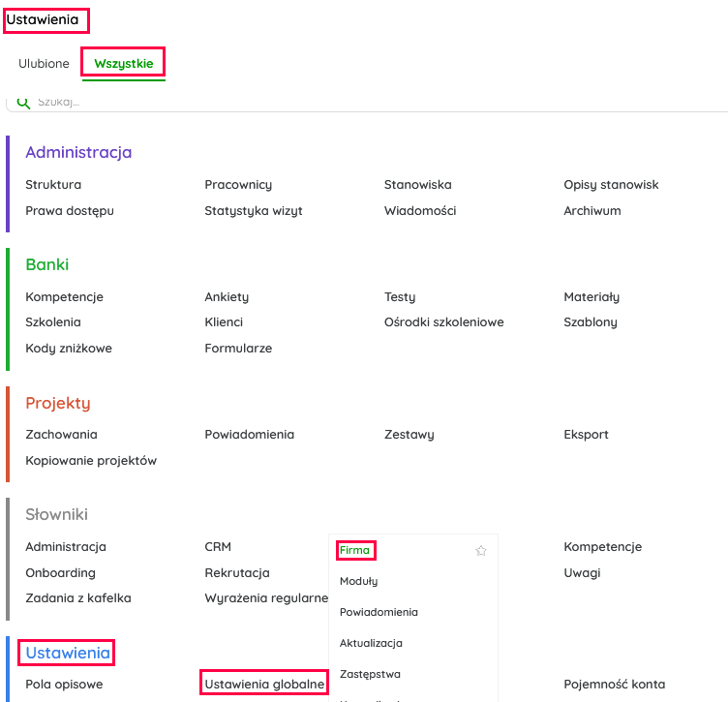Open Aktualizacja from the popup menu

point(371,643)
